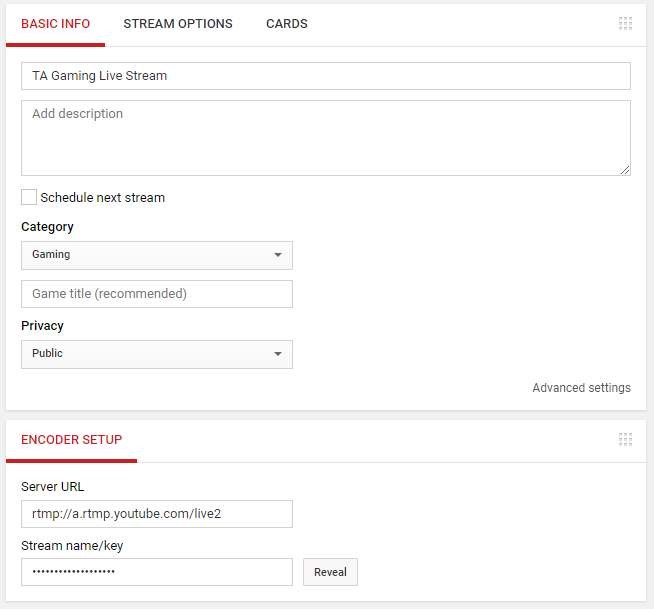Open the Cards tab
654x609 pixels.
pos(287,24)
